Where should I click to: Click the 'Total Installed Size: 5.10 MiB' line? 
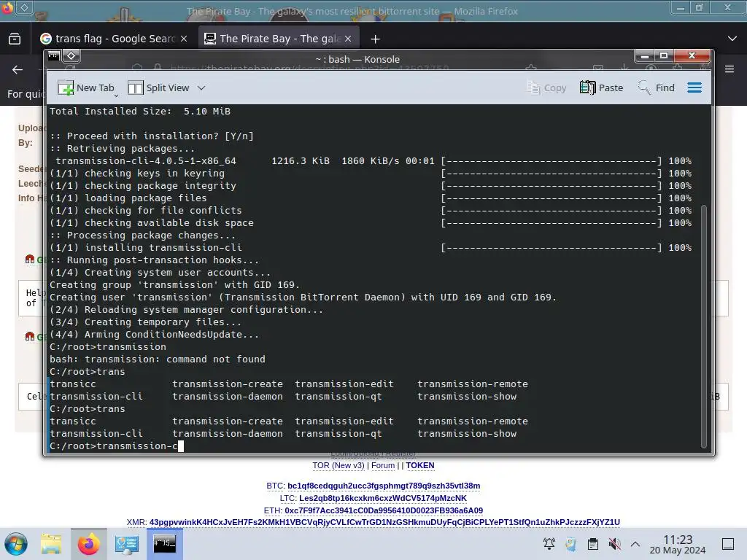(x=140, y=112)
